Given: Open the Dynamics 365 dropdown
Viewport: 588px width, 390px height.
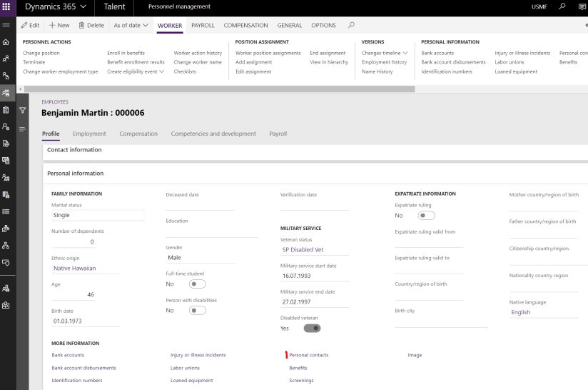Looking at the screenshot, I should 56,6.
